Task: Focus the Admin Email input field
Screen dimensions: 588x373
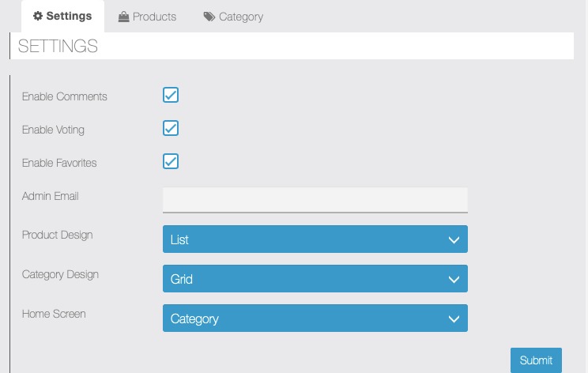Action: point(315,200)
